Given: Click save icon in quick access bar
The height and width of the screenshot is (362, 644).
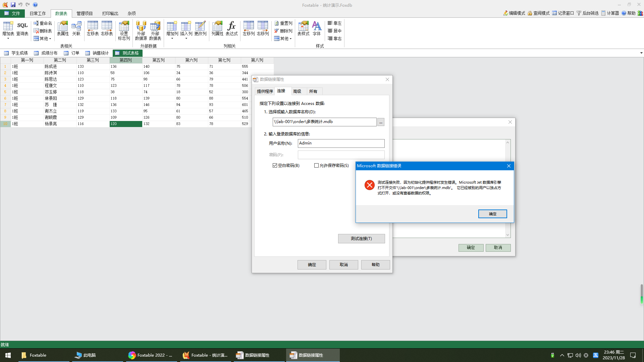Looking at the screenshot, I should (x=13, y=5).
